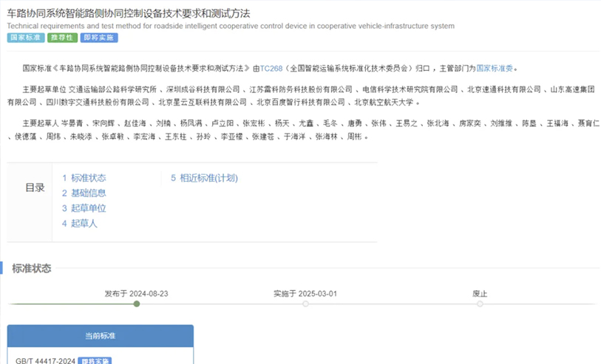Click the 即将实施 tag under the title
The height and width of the screenshot is (364, 601).
(x=99, y=38)
